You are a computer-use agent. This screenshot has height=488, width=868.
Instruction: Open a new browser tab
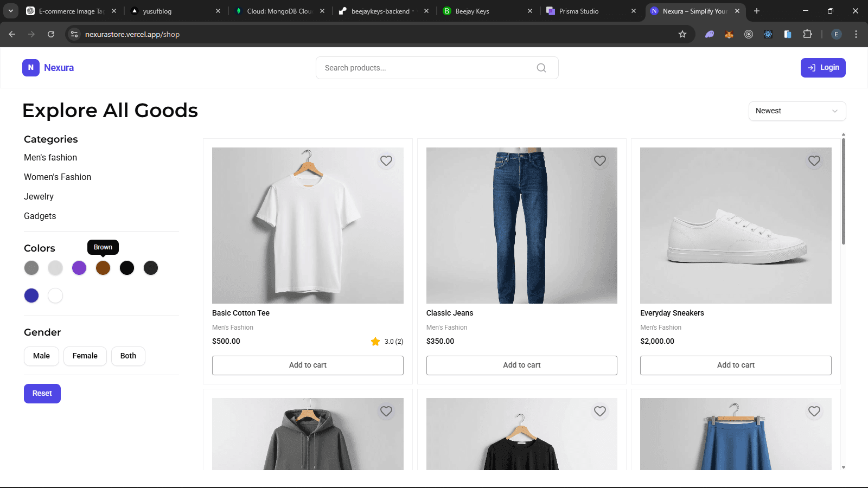click(x=757, y=11)
